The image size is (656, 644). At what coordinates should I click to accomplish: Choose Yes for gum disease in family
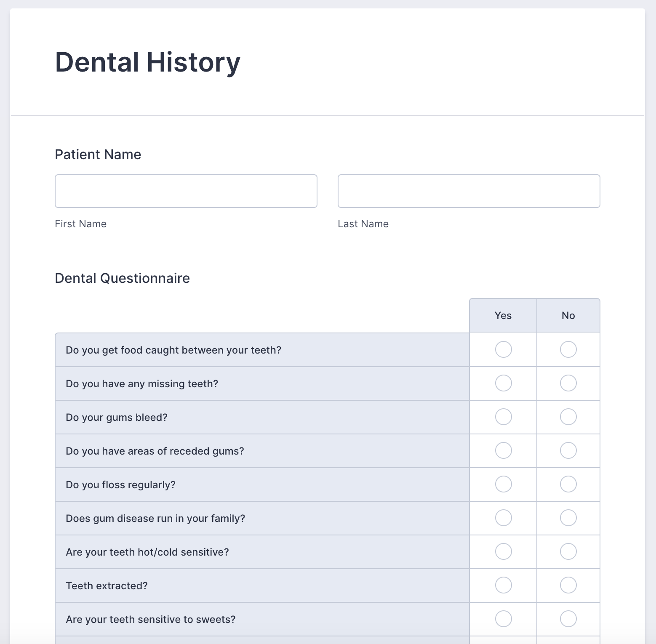click(503, 518)
